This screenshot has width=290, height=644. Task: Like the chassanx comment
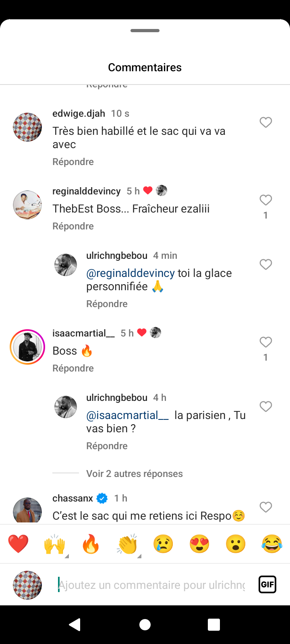pos(266,507)
